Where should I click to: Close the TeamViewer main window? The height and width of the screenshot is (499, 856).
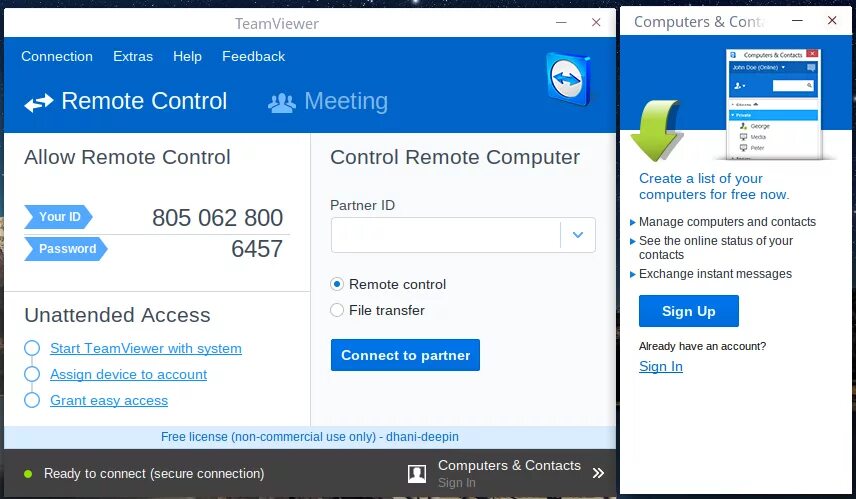[596, 22]
